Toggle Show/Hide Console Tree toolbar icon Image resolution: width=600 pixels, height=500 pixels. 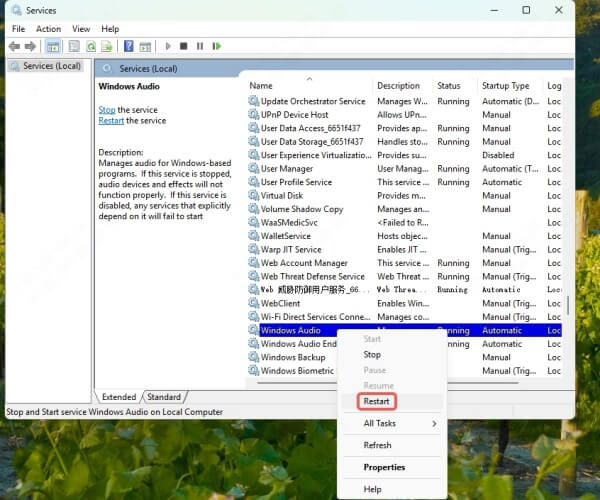(53, 47)
